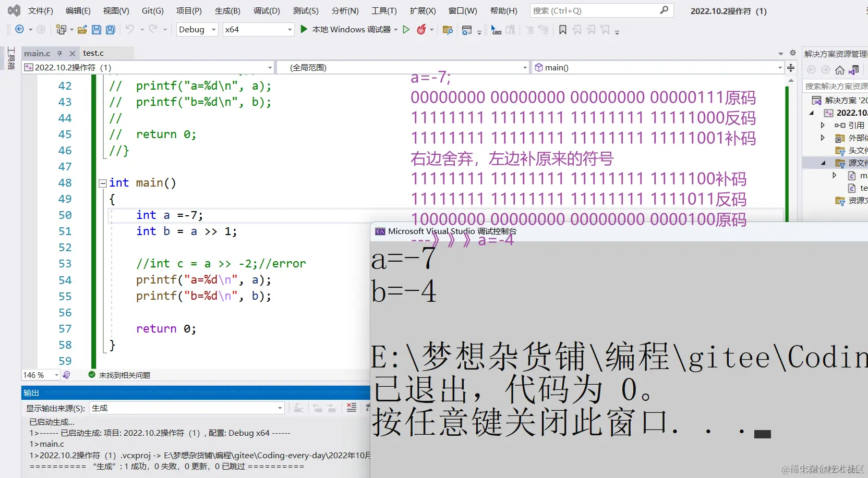
Task: Switch to the test.c tab
Action: (x=93, y=53)
